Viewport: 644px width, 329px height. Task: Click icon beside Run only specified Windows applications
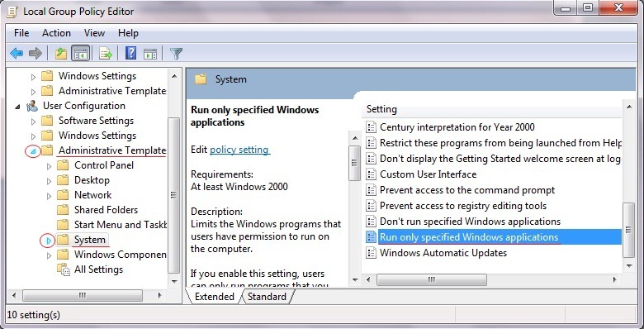click(371, 237)
